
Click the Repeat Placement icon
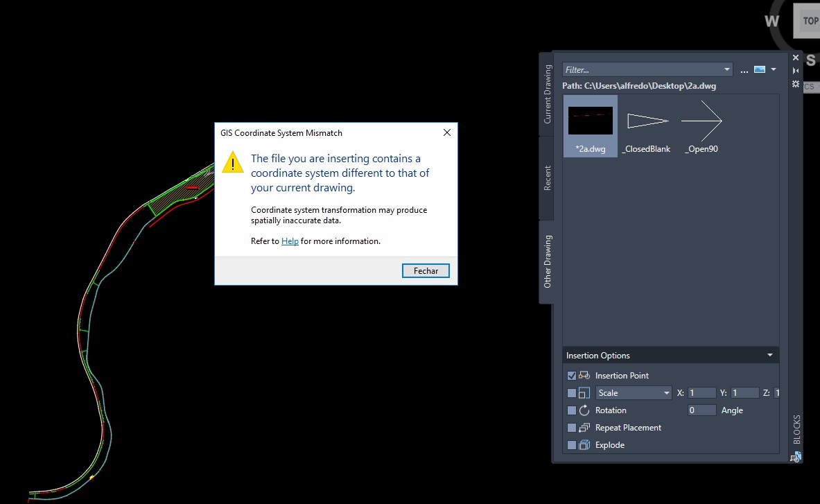point(584,427)
